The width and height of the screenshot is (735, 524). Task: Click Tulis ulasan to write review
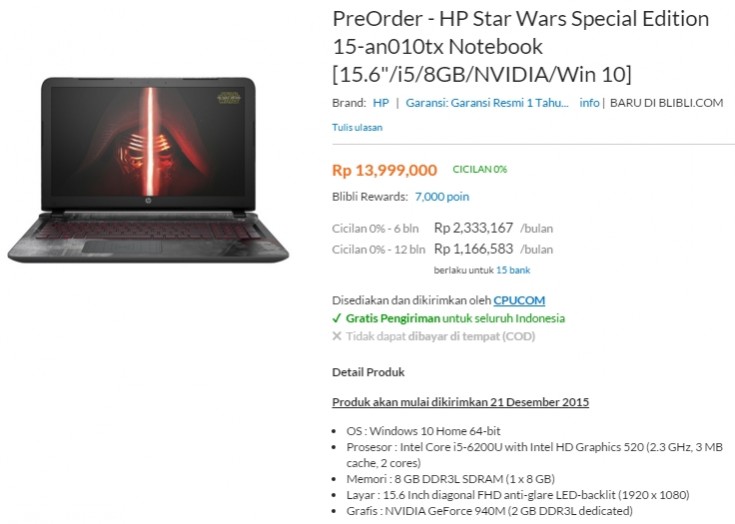[357, 127]
